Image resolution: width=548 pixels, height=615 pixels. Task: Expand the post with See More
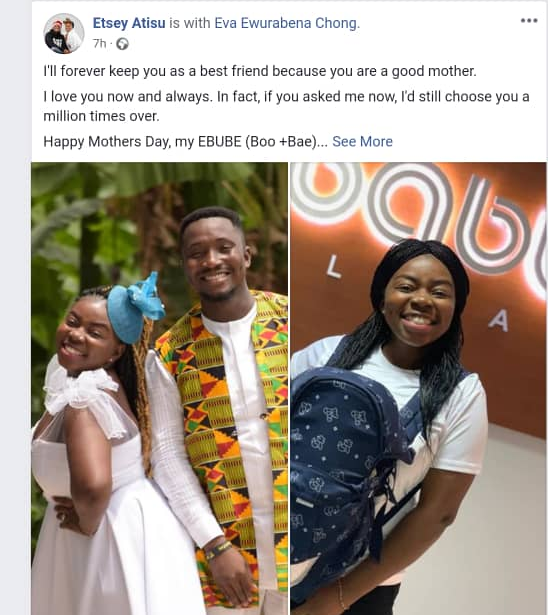tap(362, 142)
